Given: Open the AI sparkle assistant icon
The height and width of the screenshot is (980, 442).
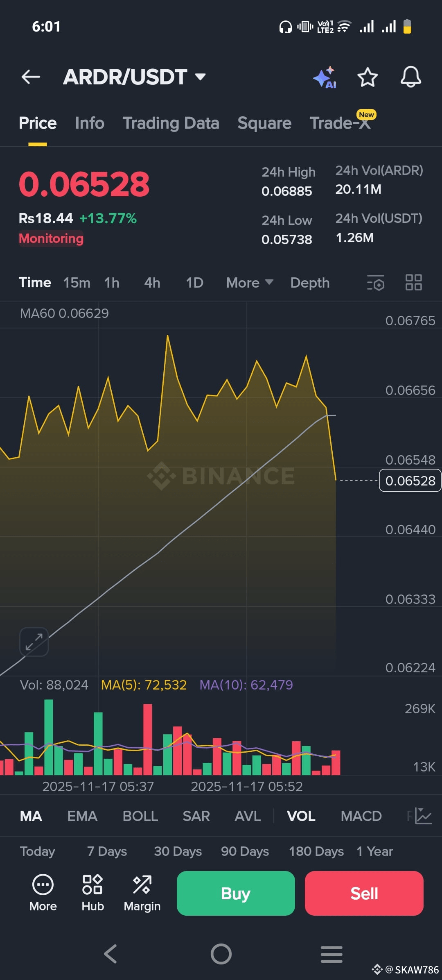Looking at the screenshot, I should coord(325,77).
